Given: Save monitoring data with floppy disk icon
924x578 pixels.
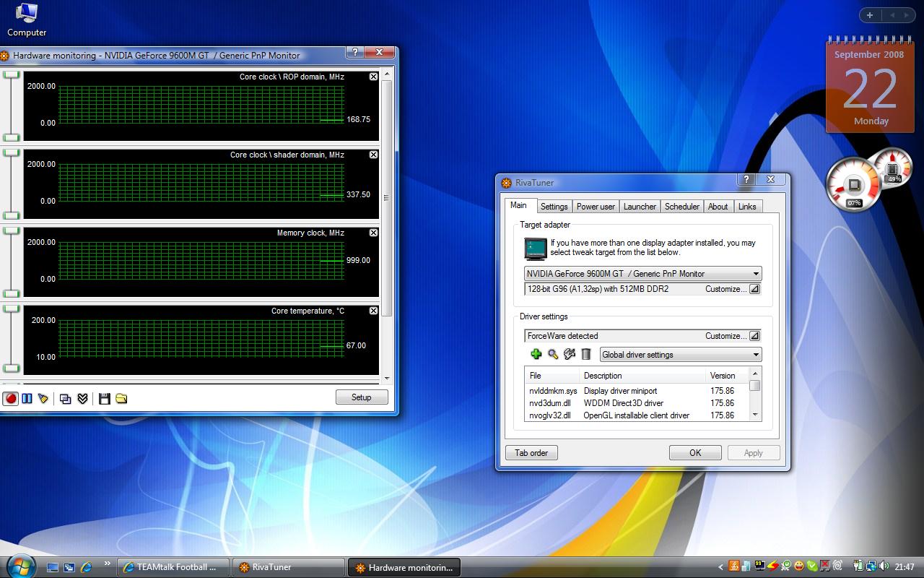Looking at the screenshot, I should (105, 398).
